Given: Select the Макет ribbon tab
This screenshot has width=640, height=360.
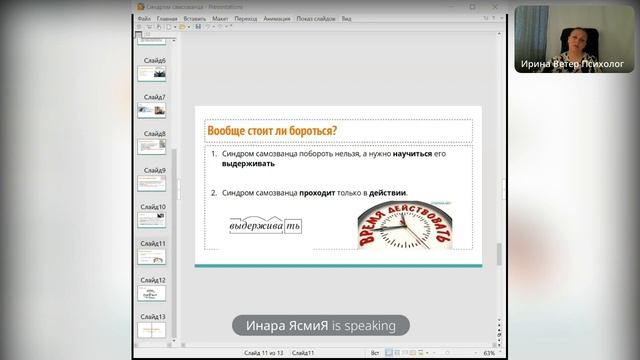Looking at the screenshot, I should tap(220, 19).
